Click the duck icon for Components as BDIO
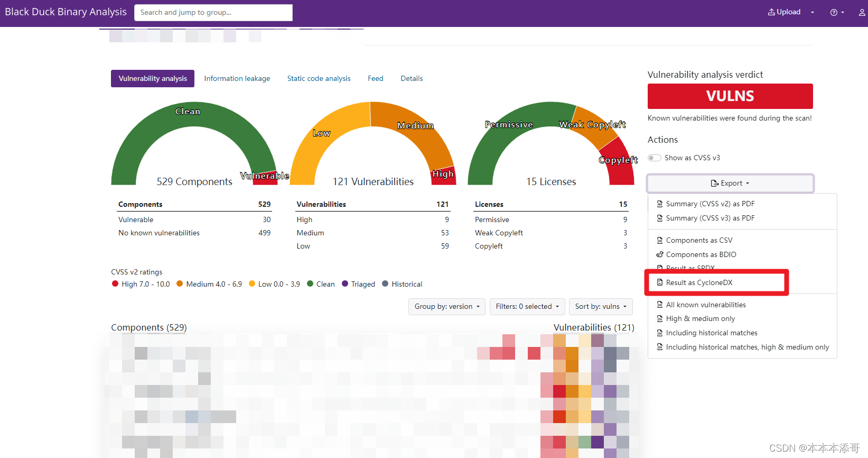868x458 pixels. [660, 254]
